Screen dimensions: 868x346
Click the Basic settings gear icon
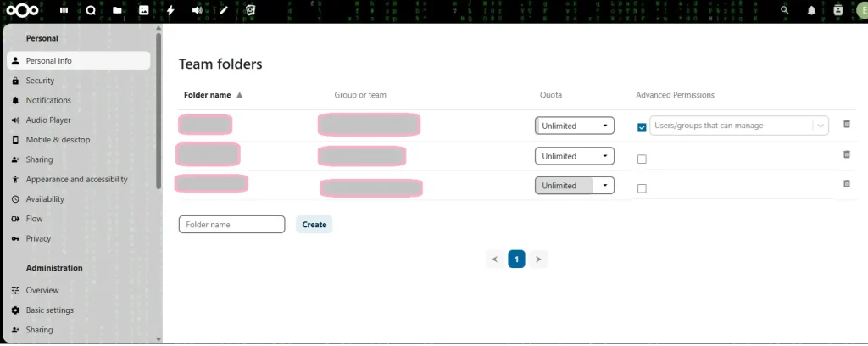[x=15, y=310]
